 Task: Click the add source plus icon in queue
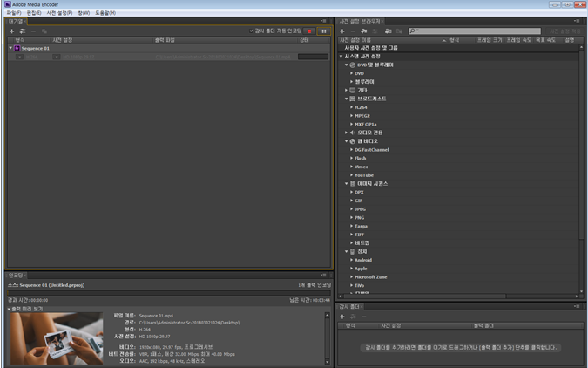tap(11, 31)
